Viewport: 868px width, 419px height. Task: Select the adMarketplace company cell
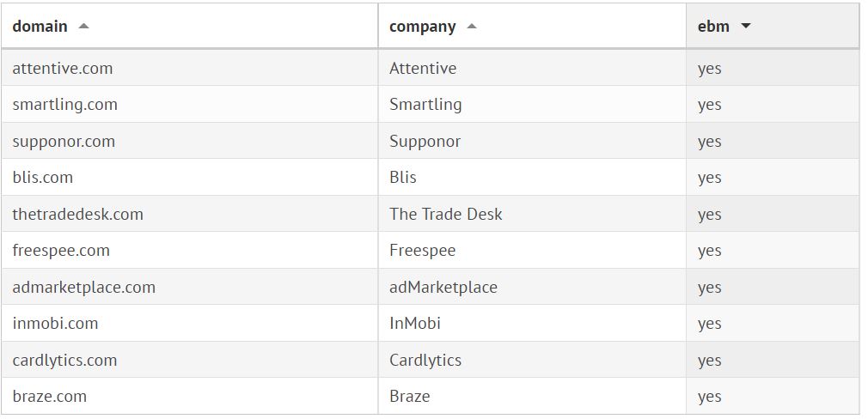(x=443, y=288)
